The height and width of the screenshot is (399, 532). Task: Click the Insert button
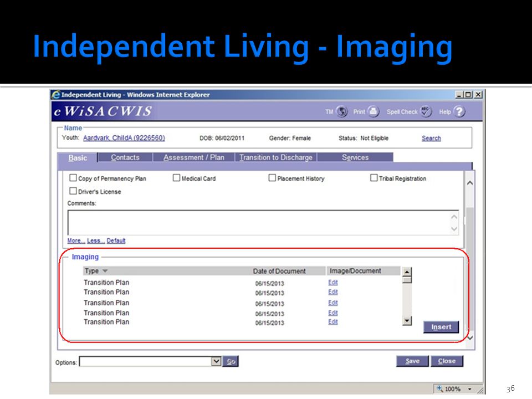(441, 327)
